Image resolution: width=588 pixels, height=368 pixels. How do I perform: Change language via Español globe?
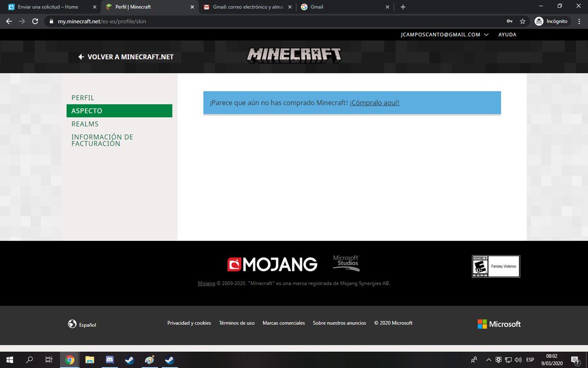pos(82,324)
